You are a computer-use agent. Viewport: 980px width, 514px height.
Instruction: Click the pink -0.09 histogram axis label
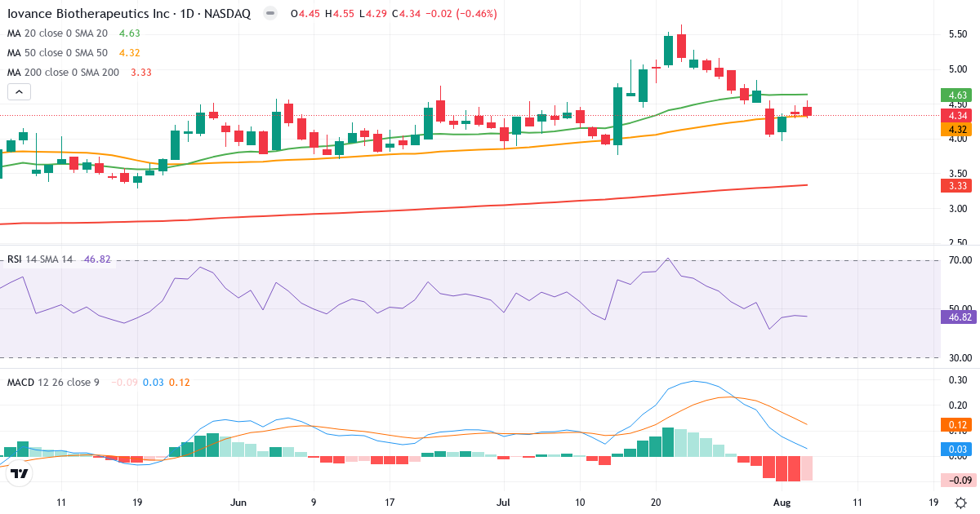(957, 480)
